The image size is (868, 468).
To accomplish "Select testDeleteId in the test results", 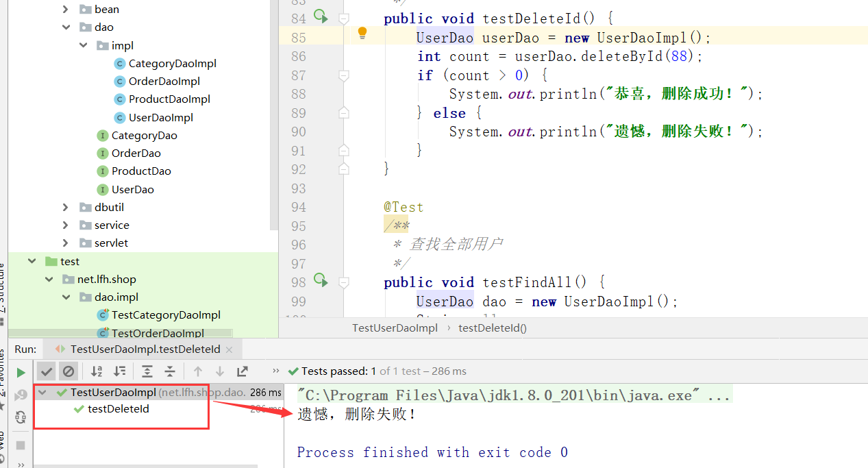I will (118, 409).
